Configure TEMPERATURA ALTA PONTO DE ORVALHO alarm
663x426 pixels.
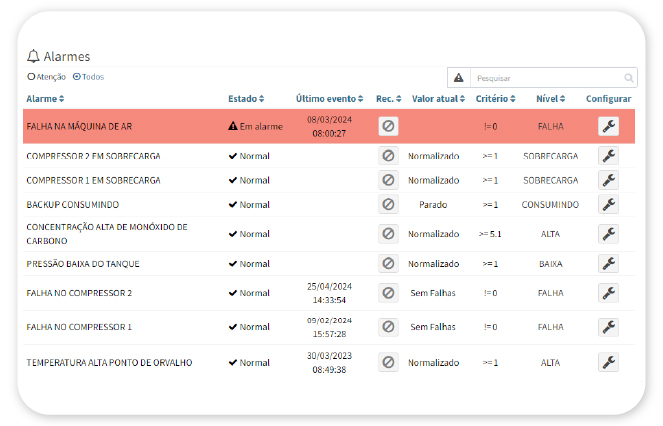click(608, 362)
